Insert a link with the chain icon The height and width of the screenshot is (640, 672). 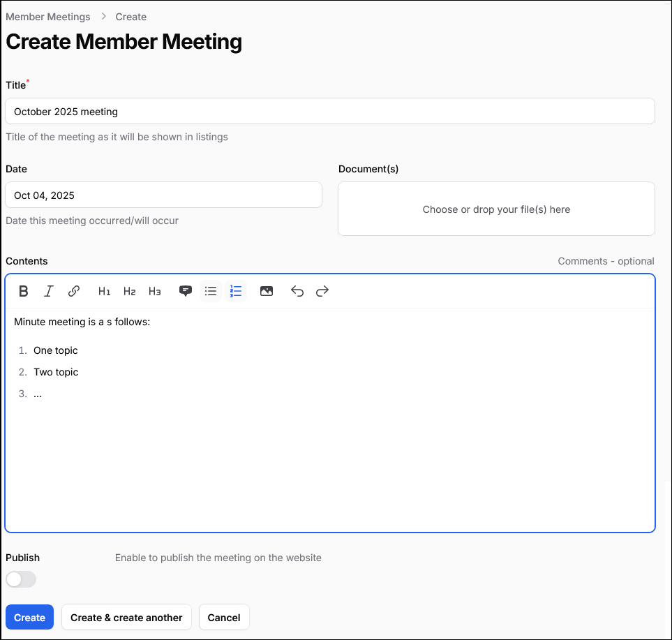pos(74,291)
